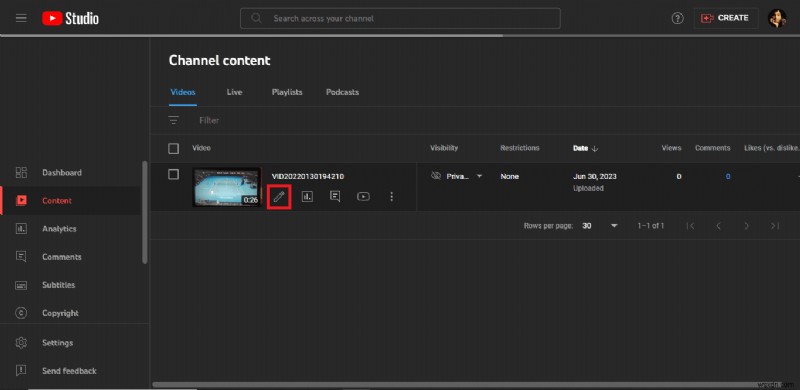
Task: Click the Comments column header
Action: pos(712,148)
